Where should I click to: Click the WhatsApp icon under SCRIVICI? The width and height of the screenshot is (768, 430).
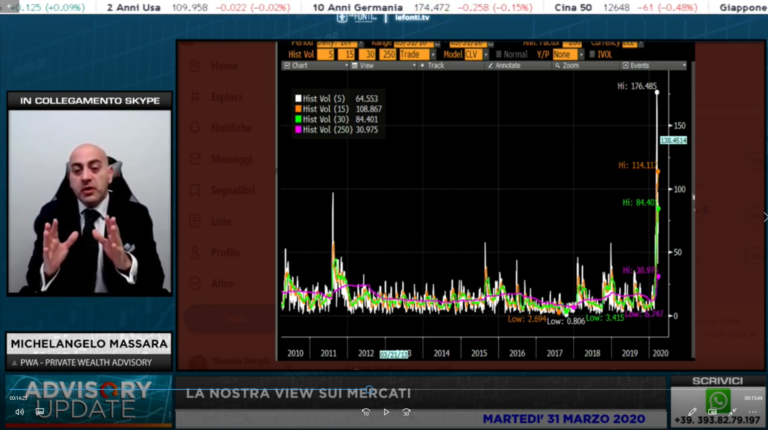pyautogui.click(x=718, y=401)
